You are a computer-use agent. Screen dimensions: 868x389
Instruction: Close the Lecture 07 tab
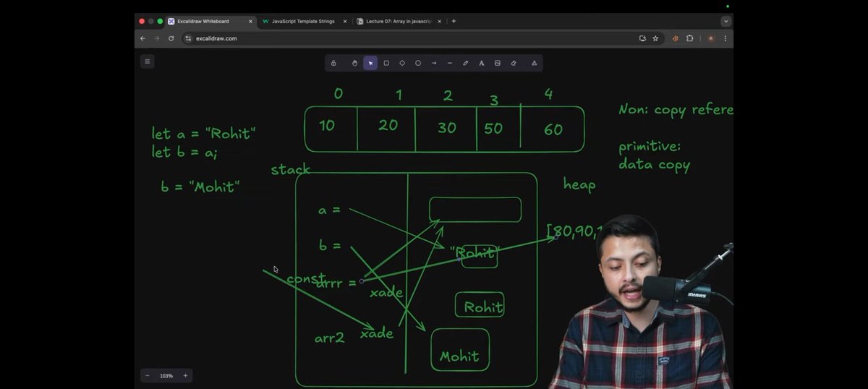point(440,22)
